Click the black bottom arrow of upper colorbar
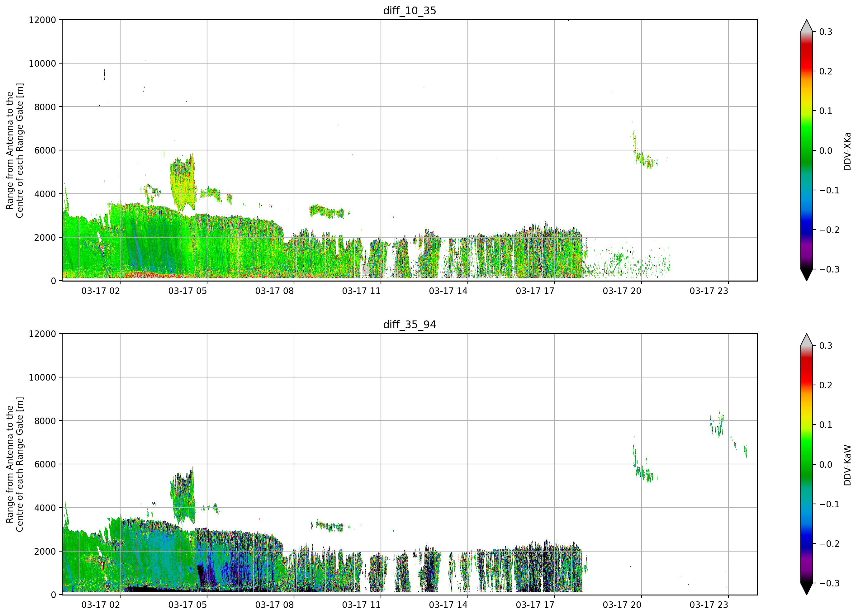 [x=807, y=275]
